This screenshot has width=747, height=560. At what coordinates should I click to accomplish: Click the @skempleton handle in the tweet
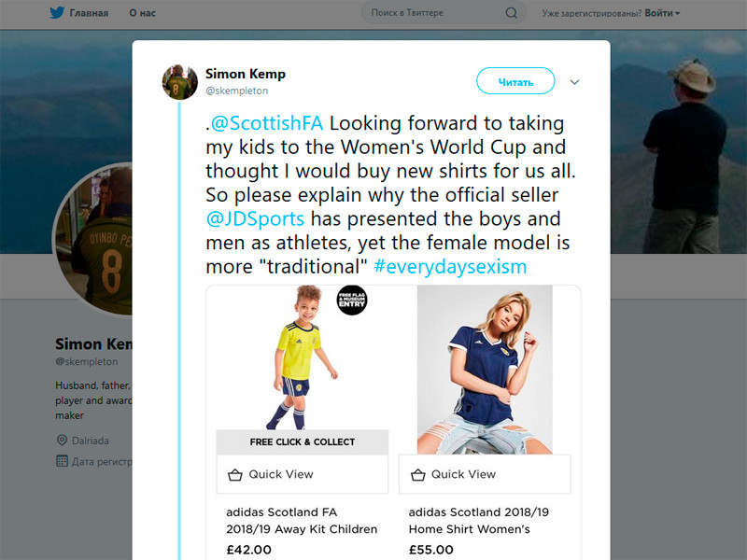coord(236,91)
